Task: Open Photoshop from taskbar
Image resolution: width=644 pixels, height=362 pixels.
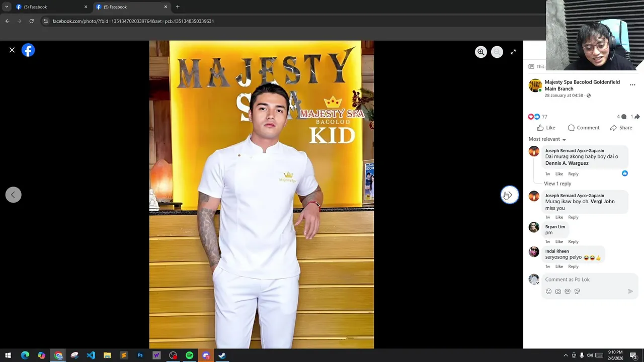Action: click(x=140, y=355)
